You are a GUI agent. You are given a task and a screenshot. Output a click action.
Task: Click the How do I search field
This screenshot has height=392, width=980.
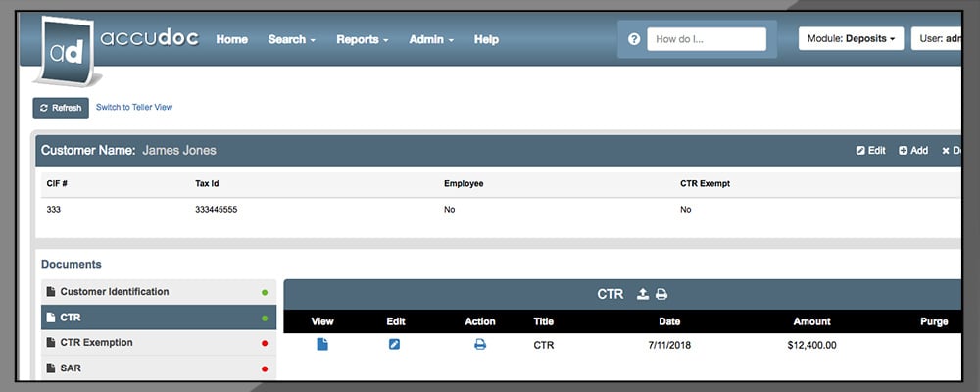707,39
